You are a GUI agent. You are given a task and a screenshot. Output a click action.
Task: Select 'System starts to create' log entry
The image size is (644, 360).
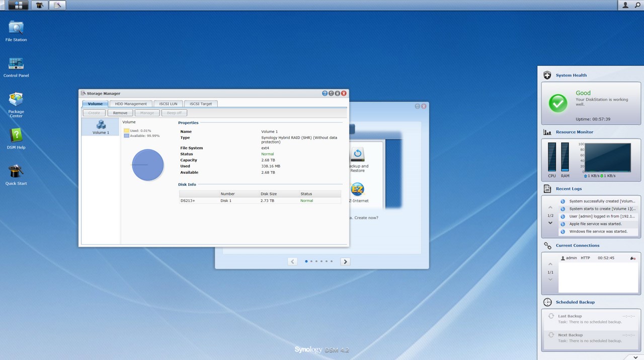(598, 209)
